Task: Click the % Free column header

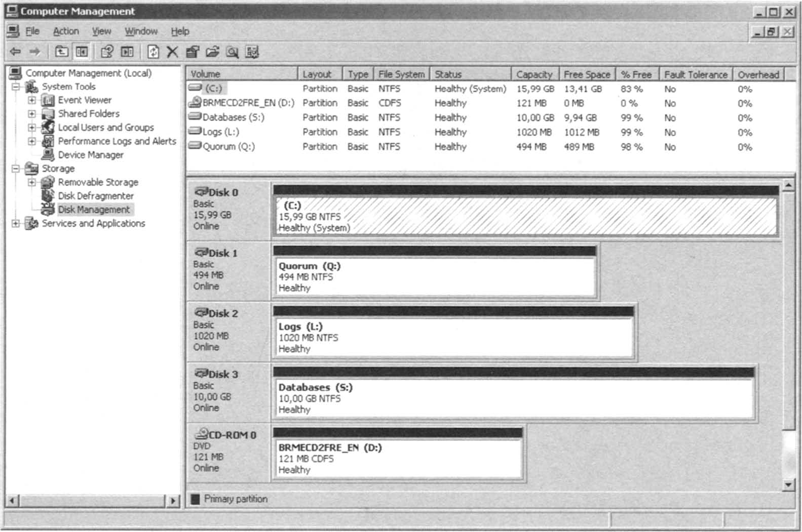Action: [x=637, y=74]
